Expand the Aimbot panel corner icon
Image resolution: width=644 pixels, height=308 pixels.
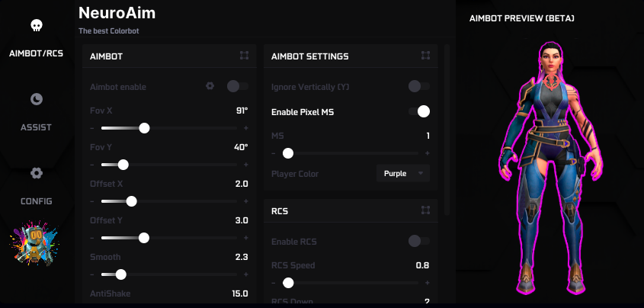[x=244, y=56]
